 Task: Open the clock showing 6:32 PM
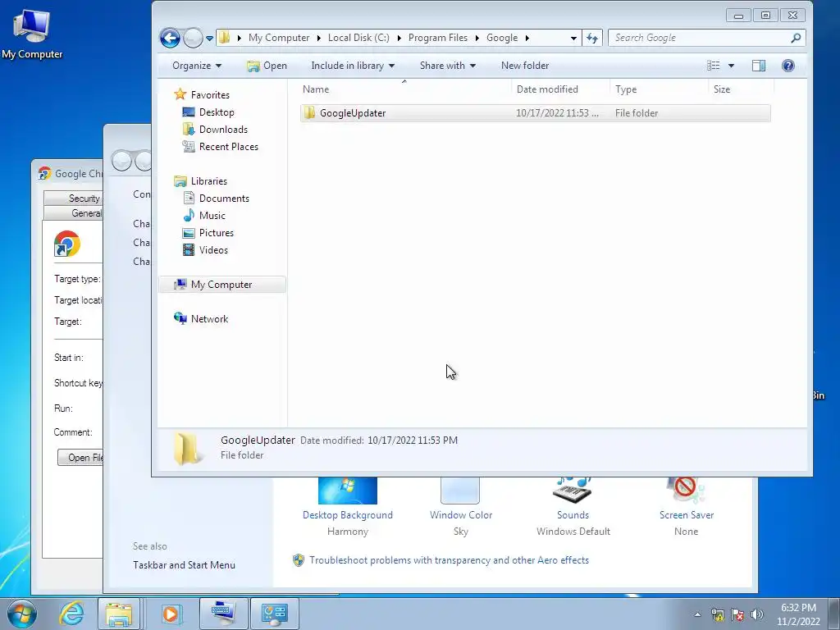(798, 614)
